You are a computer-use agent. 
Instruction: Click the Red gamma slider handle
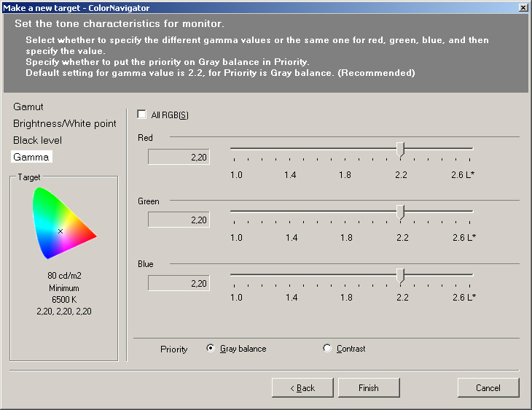point(401,150)
